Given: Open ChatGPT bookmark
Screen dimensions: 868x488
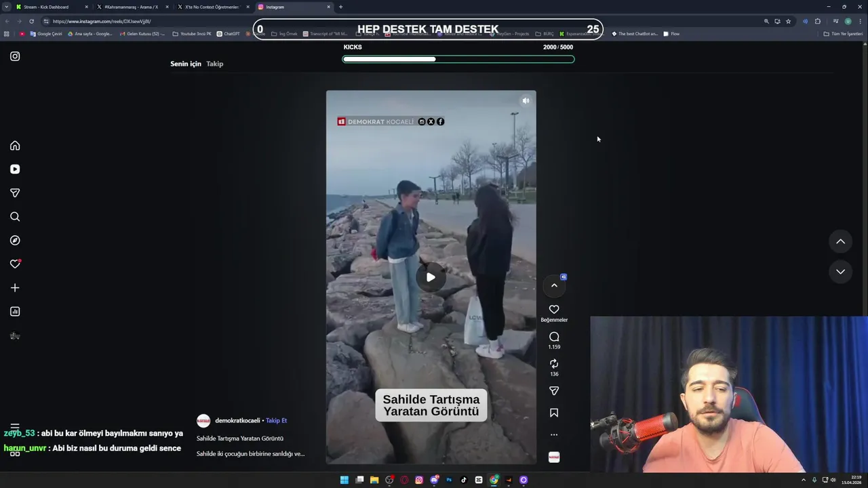Looking at the screenshot, I should (229, 34).
